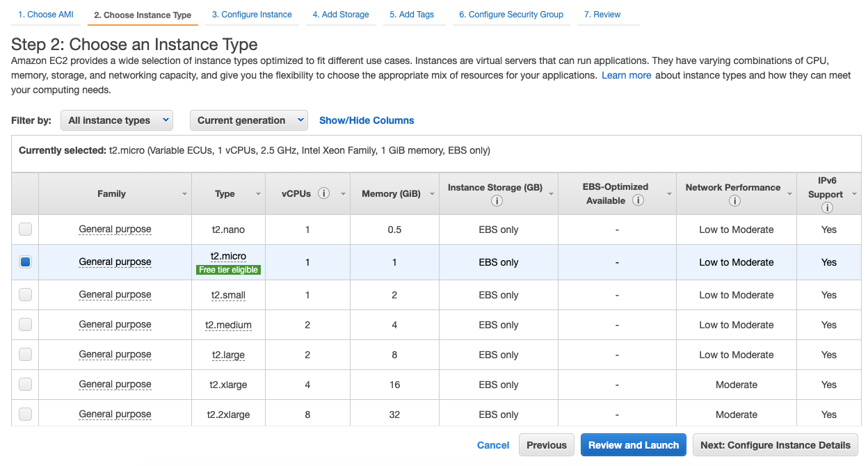868x466 pixels.
Task: Click the Instance Storage info icon
Action: coord(497,200)
